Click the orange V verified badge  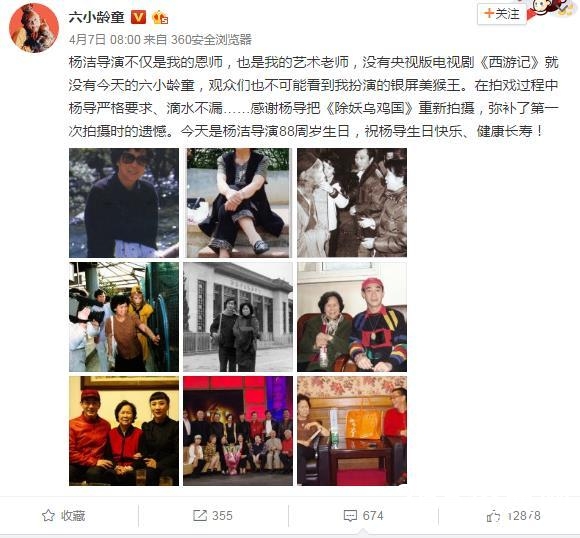tap(139, 17)
